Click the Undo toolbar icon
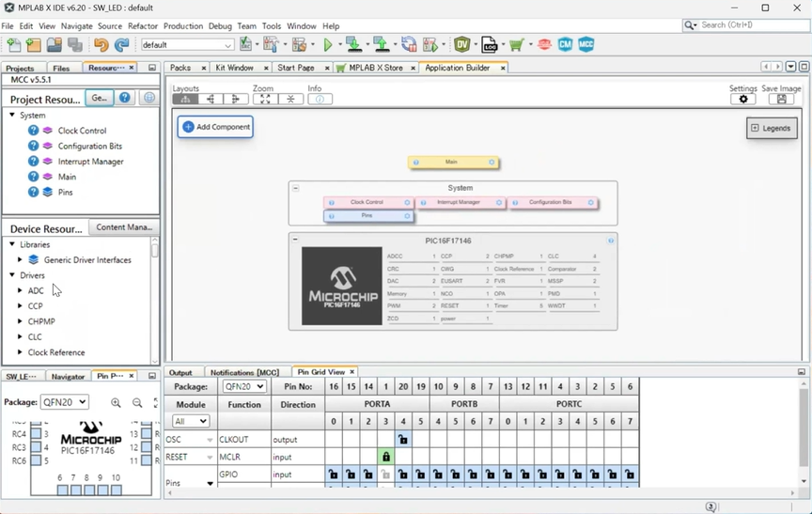812x514 pixels. (x=101, y=44)
